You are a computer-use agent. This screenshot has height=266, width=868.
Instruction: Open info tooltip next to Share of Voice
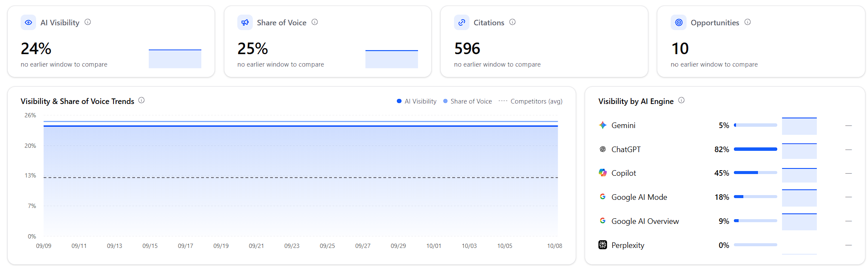click(x=315, y=22)
